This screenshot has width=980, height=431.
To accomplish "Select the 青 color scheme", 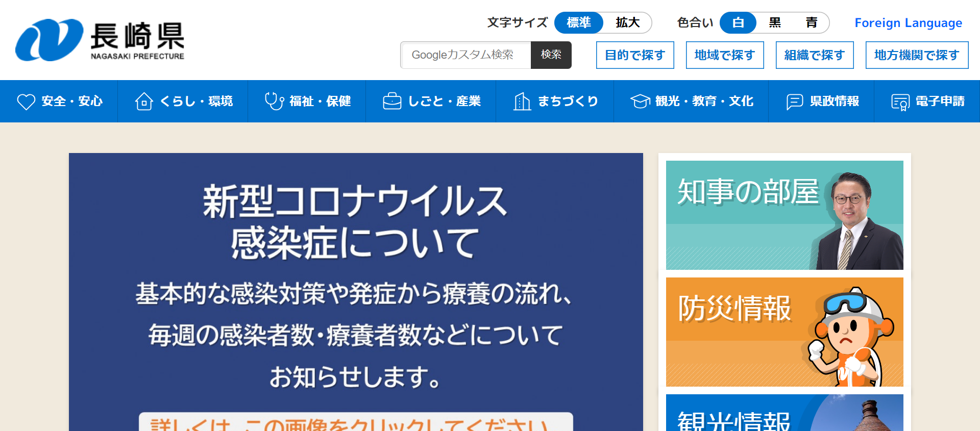I will (x=812, y=23).
